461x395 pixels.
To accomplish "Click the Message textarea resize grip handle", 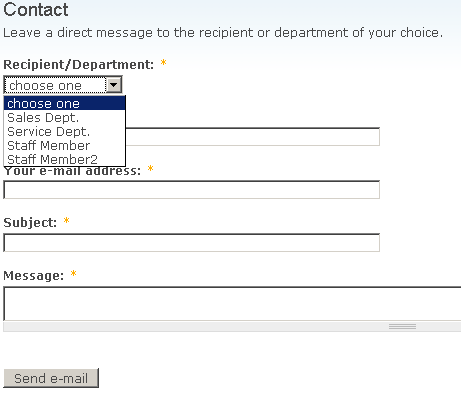I will pyautogui.click(x=402, y=326).
